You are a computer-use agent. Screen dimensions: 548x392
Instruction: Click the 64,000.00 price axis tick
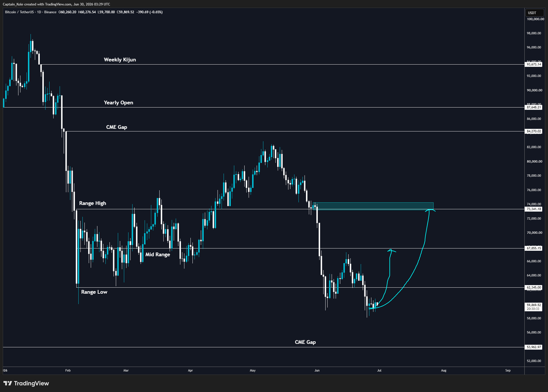point(533,275)
